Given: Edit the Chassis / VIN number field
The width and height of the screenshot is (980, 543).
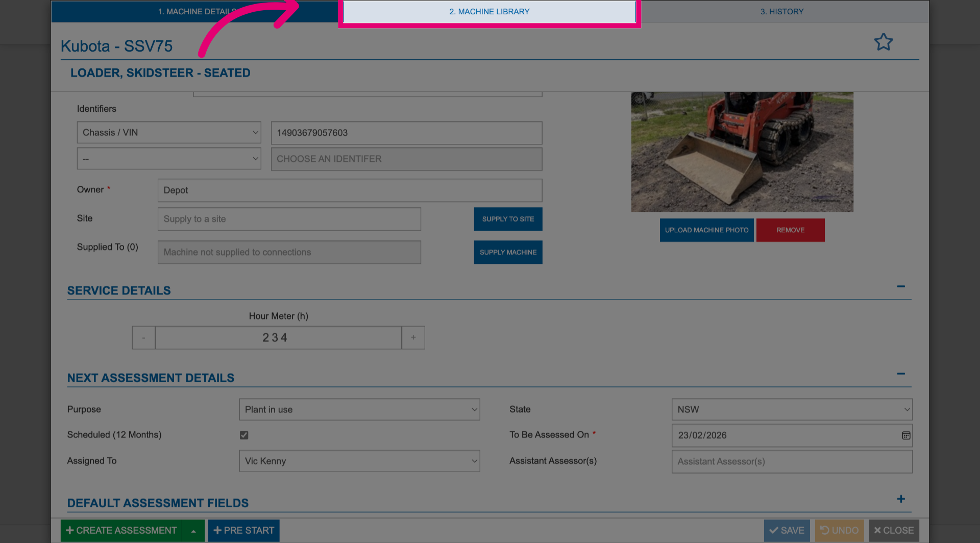Looking at the screenshot, I should [406, 133].
